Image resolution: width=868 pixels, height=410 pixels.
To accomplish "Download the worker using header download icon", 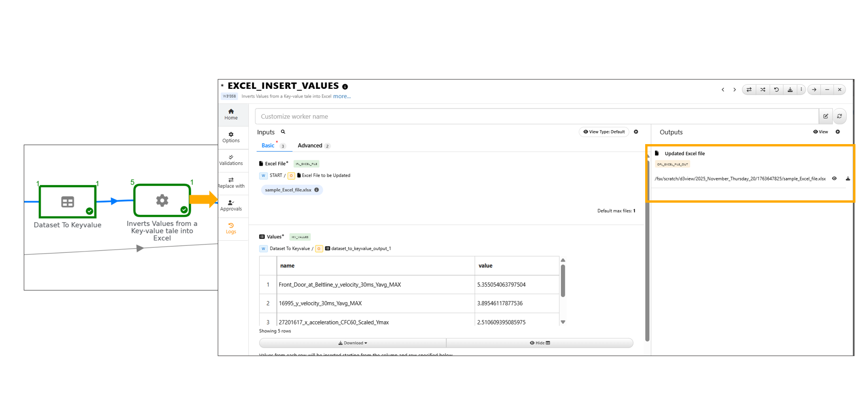I will click(x=790, y=90).
